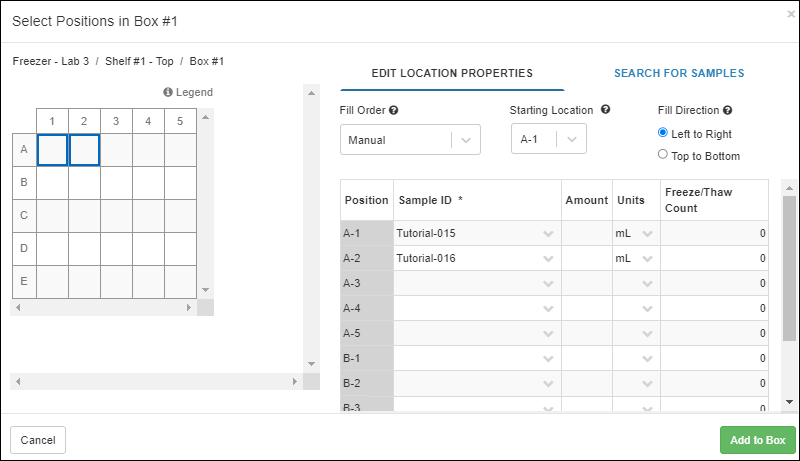The width and height of the screenshot is (800, 461).
Task: Expand Sample ID dropdown for Tutorial-015
Action: [x=548, y=233]
